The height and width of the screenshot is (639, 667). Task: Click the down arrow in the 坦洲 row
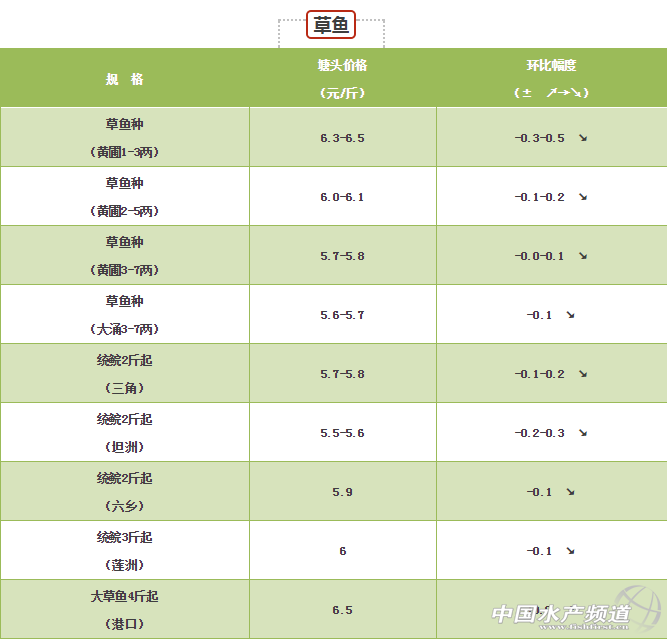pyautogui.click(x=582, y=433)
